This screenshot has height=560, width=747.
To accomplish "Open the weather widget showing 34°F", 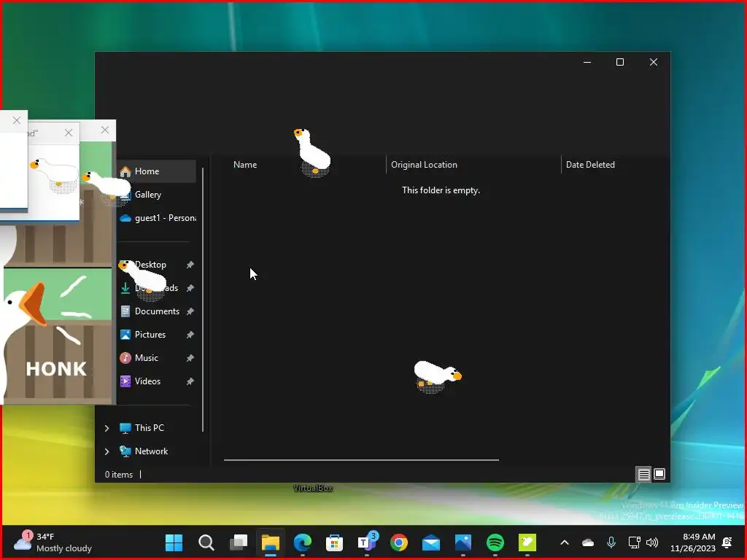I will point(53,542).
